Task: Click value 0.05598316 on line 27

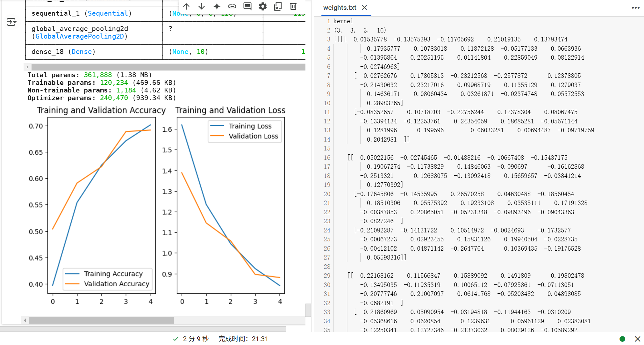Action: click(x=383, y=257)
